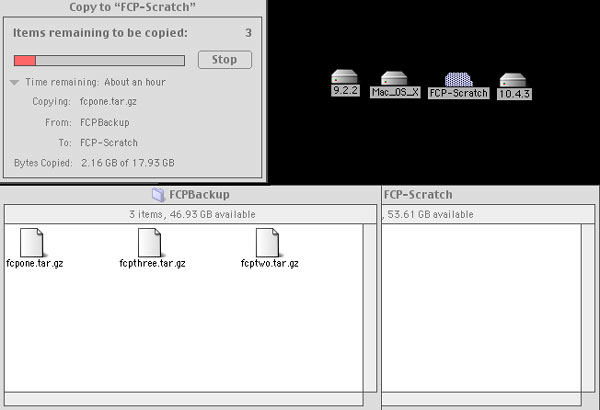
Task: Click the FCPBackup folder title icon
Action: click(x=158, y=194)
